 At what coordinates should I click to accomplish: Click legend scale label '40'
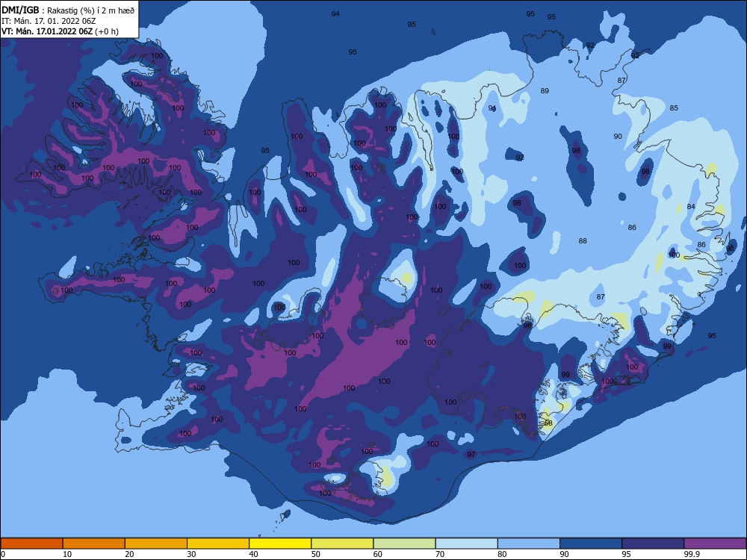pos(253,554)
